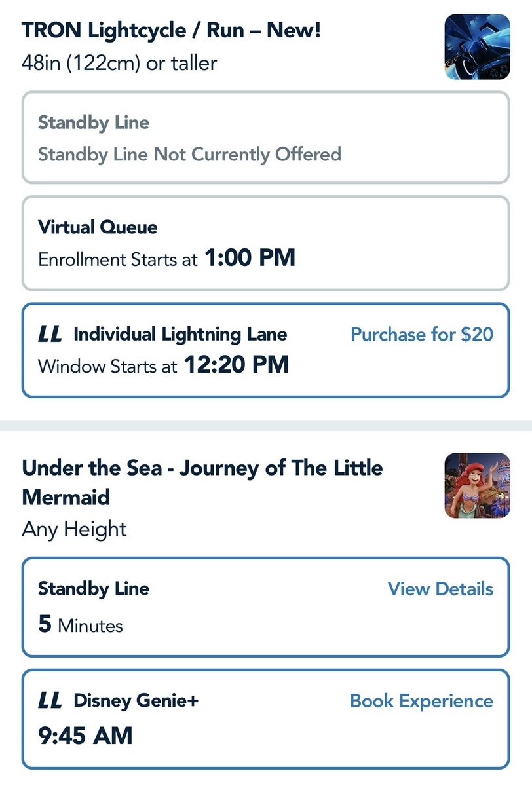Tap Standby Line heading under Little Mermaid
The image size is (532, 786).
pyautogui.click(x=94, y=588)
